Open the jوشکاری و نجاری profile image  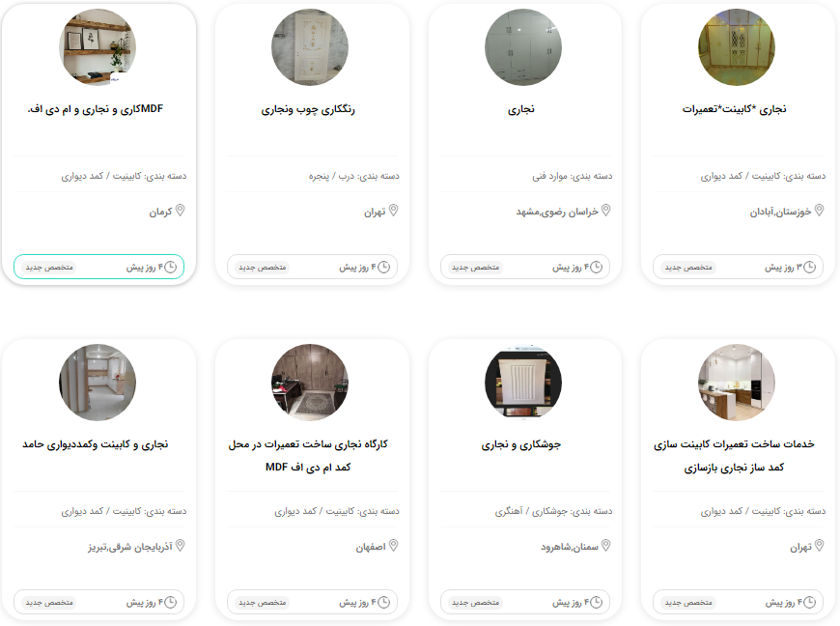click(523, 383)
